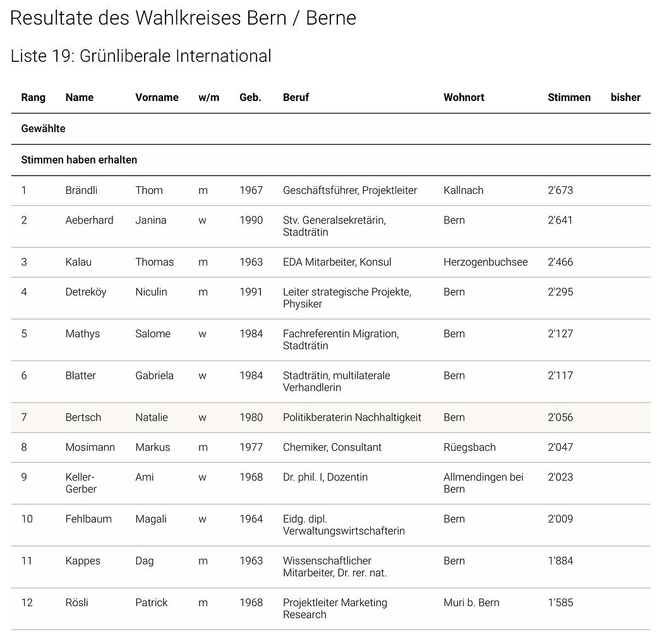Click the Stimmen column header
Image resolution: width=669 pixels, height=644 pixels.
tap(569, 97)
